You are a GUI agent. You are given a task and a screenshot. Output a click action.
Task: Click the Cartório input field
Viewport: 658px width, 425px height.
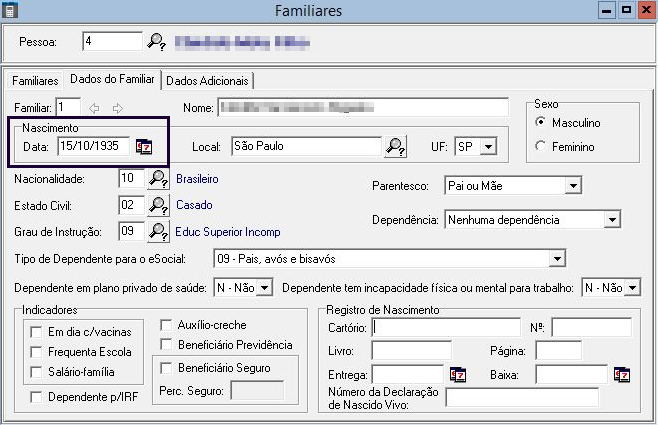coord(445,327)
